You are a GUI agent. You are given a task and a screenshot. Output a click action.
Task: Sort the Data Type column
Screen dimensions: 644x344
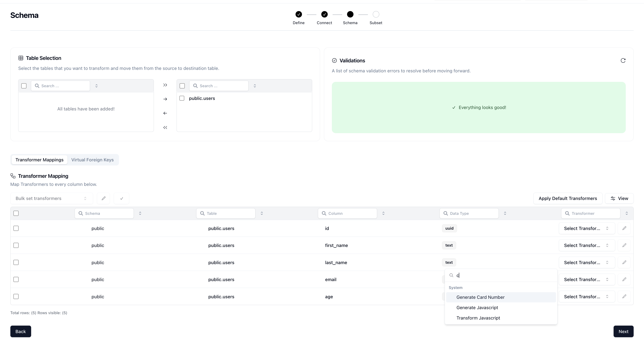pyautogui.click(x=505, y=213)
